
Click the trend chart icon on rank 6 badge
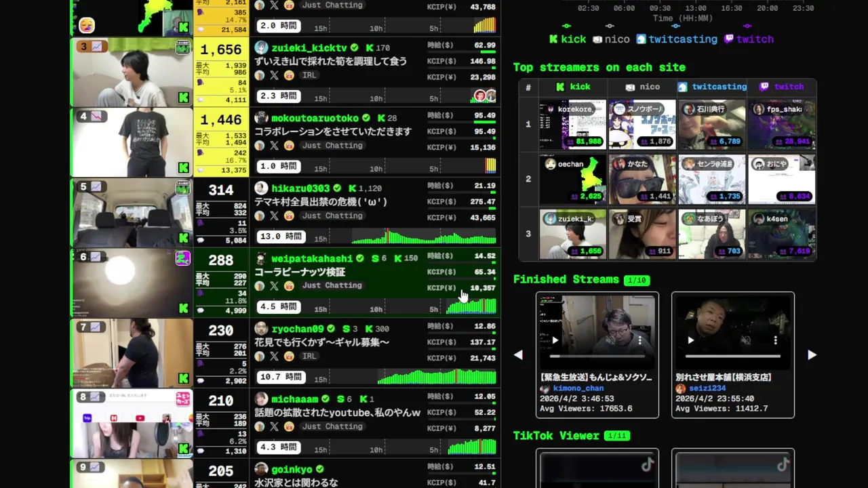pos(96,257)
